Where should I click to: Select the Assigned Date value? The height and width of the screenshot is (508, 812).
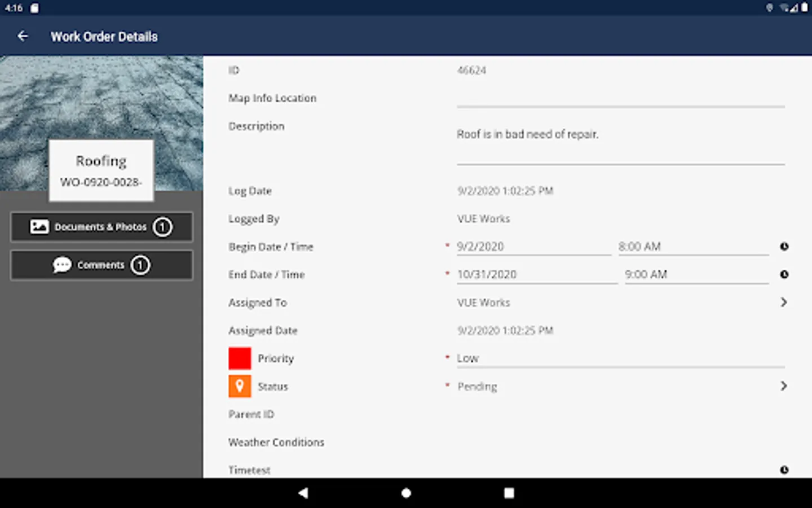(x=505, y=331)
